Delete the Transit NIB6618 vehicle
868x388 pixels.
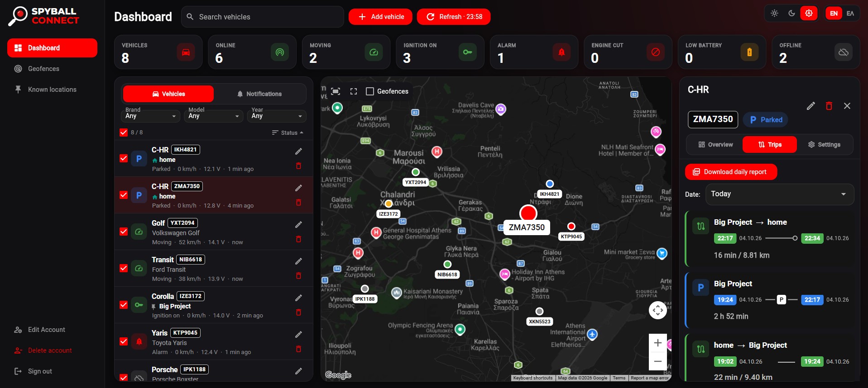click(298, 276)
